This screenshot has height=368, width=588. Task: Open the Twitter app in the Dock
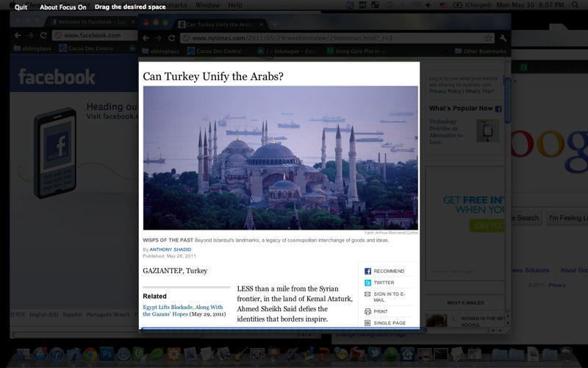[x=374, y=354]
